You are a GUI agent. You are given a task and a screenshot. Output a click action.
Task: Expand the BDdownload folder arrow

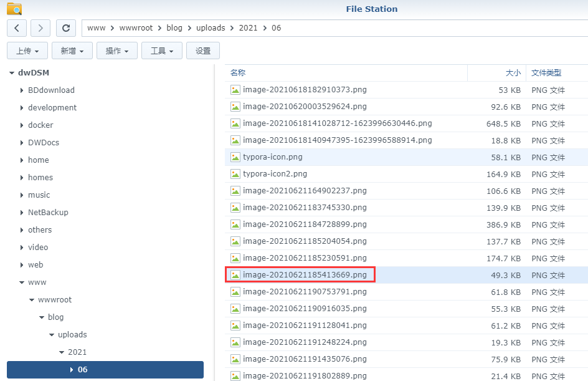coord(22,90)
